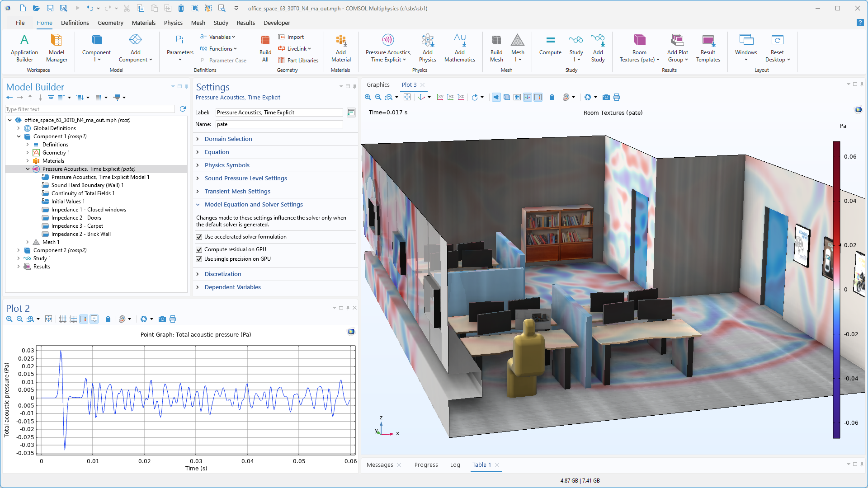The height and width of the screenshot is (488, 868).
Task: Click the Messages tab in bottom panel
Action: click(x=380, y=465)
